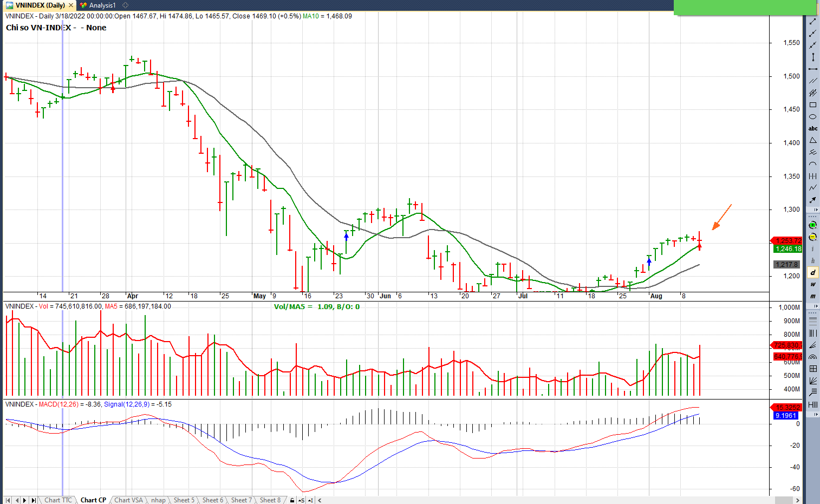Switch to weekly interval 'w'
This screenshot has width=820, height=504.
(813, 284)
